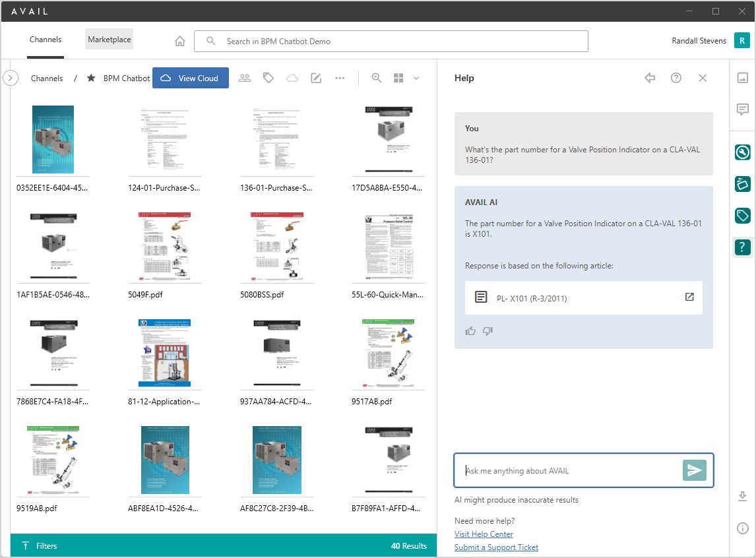
Task: Select the Channels tab
Action: click(x=45, y=40)
